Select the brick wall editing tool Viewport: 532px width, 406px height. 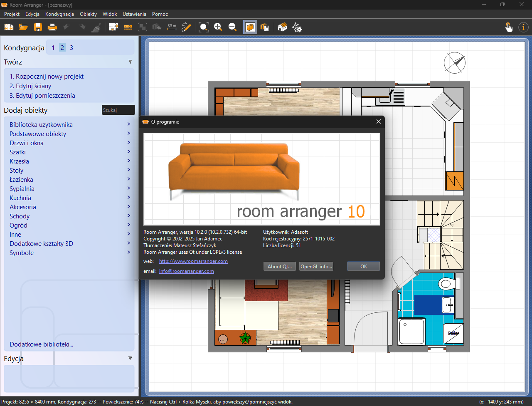click(x=128, y=27)
